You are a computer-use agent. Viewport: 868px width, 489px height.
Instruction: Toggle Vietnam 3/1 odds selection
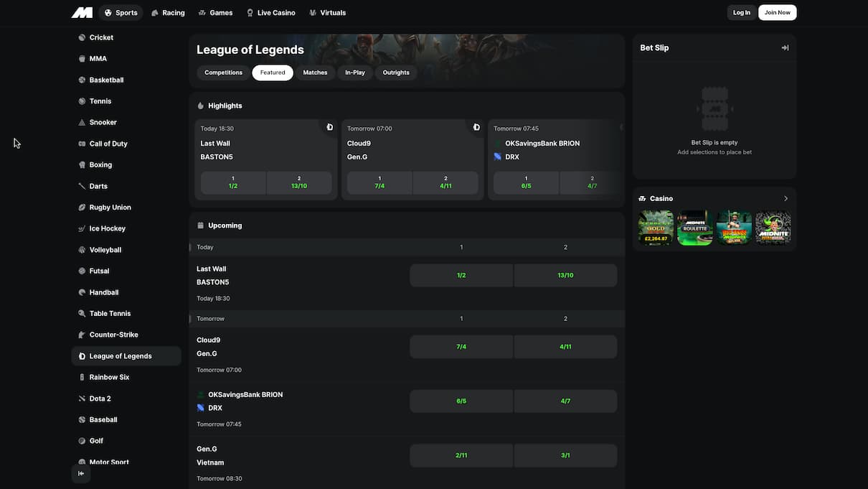pos(565,455)
